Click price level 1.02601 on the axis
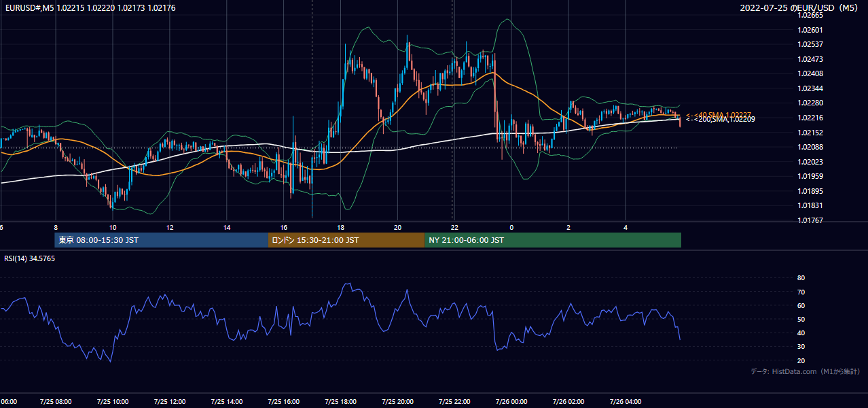Viewport: 868px width, 408px height. tap(810, 30)
